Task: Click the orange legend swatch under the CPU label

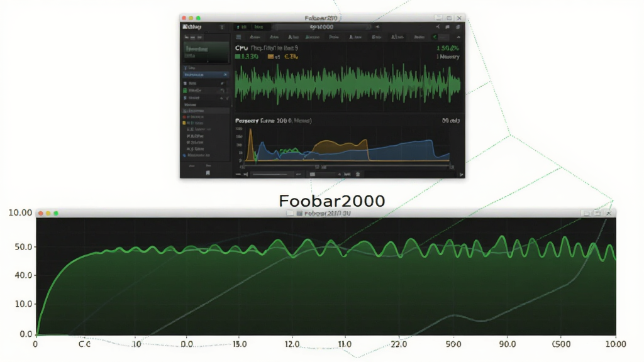Action: 270,57
